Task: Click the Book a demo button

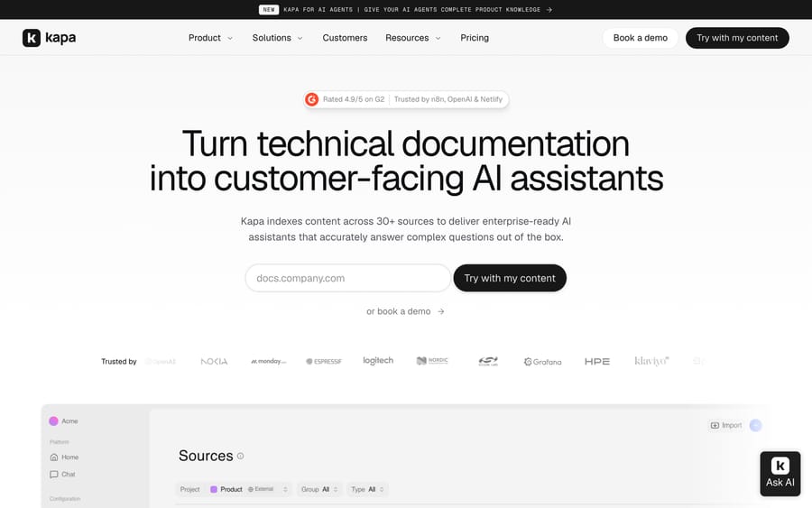Action: click(x=640, y=38)
